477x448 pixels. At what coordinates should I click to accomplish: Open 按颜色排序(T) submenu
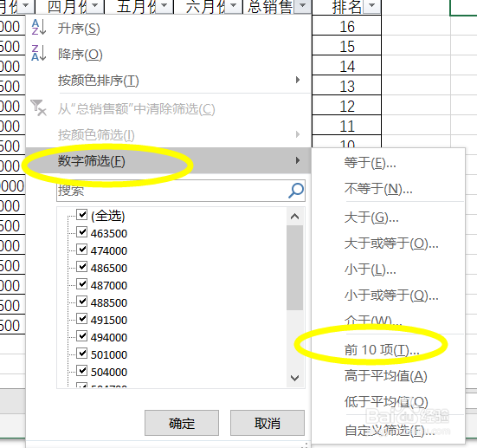[x=168, y=81]
